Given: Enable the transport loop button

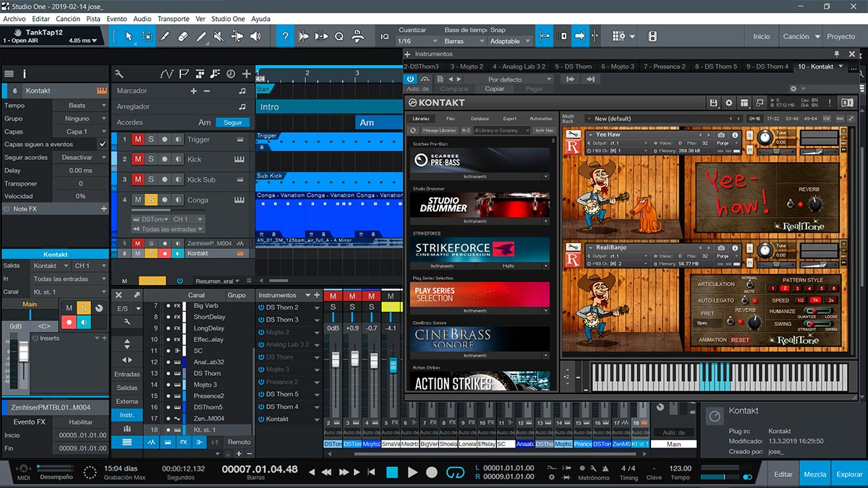Looking at the screenshot, I should click(455, 472).
